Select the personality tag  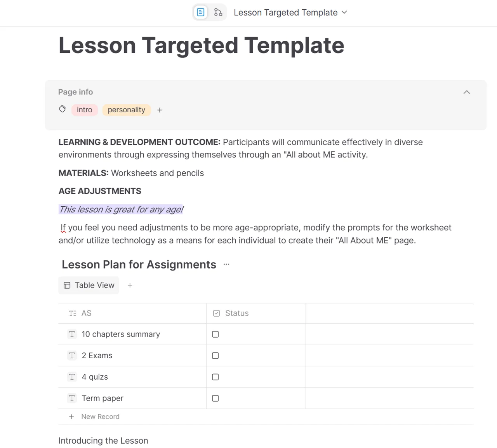coord(127,110)
